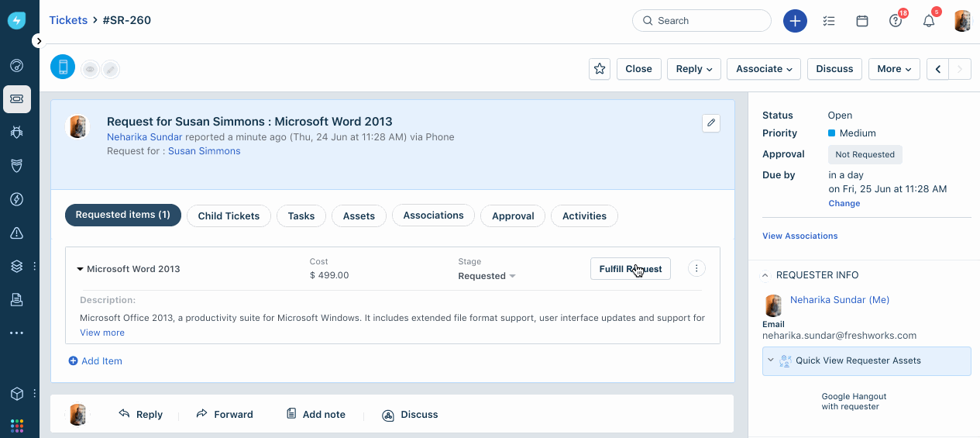
Task: Open Neharika Sundar reporter link
Action: 145,137
